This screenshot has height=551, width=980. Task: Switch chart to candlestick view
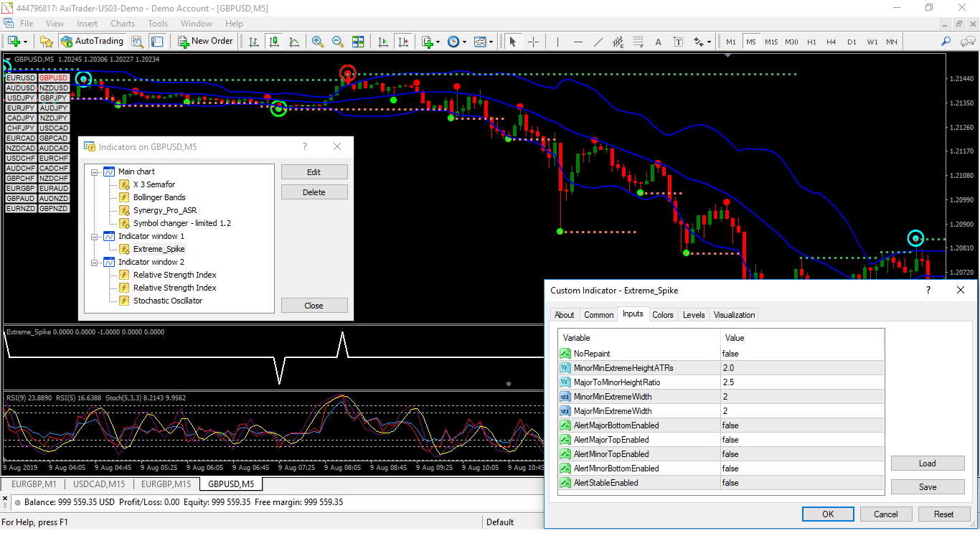pyautogui.click(x=274, y=42)
